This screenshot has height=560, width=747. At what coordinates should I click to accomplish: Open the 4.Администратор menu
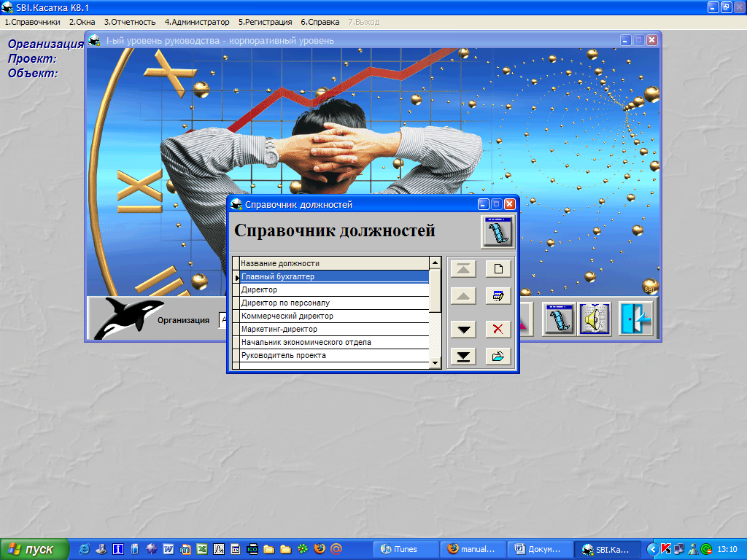point(197,22)
